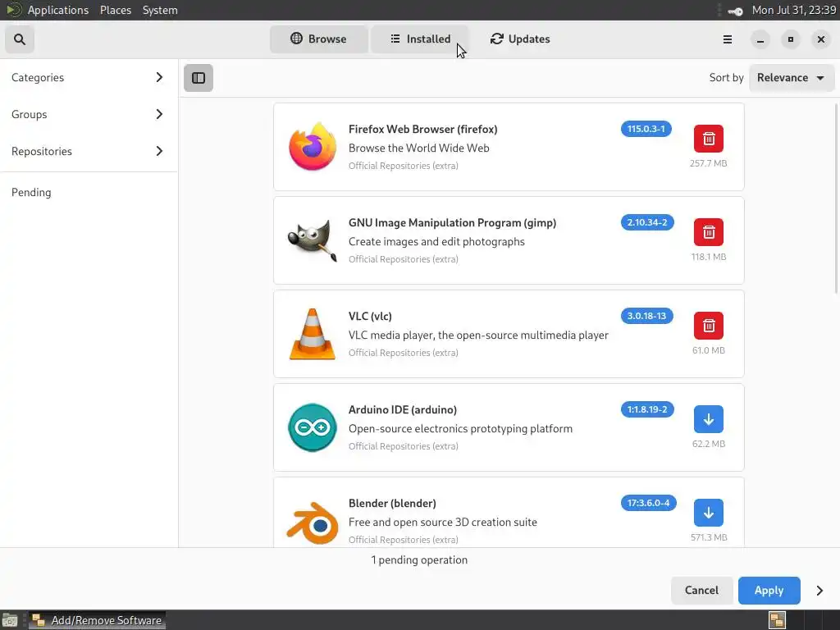This screenshot has width=840, height=630.
Task: Expand Repositories in the sidebar
Action: (89, 151)
